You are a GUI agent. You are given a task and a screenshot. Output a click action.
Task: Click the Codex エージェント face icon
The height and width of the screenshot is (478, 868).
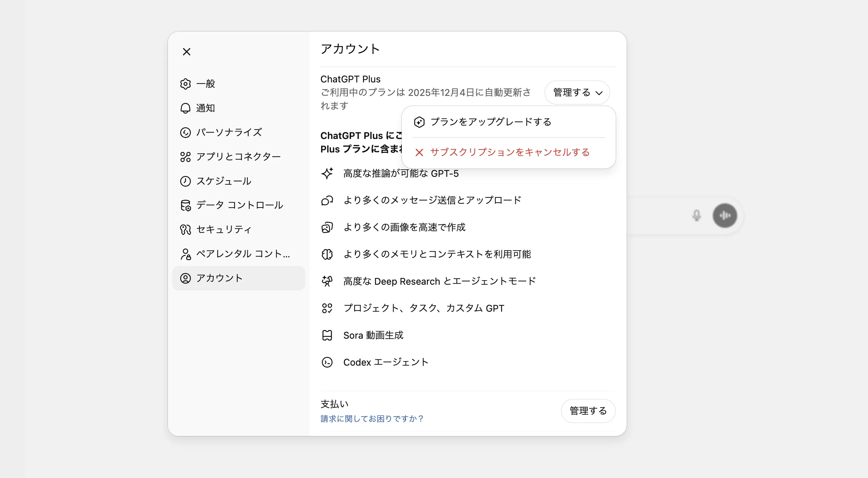pos(328,362)
